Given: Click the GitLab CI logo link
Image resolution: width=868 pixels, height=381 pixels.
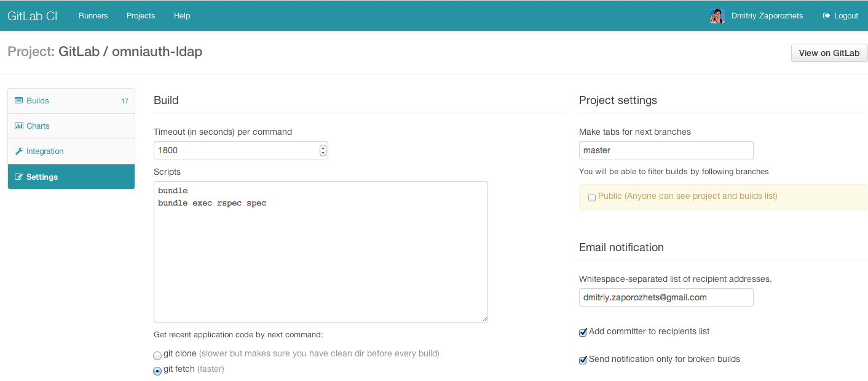Looking at the screenshot, I should pyautogui.click(x=33, y=16).
